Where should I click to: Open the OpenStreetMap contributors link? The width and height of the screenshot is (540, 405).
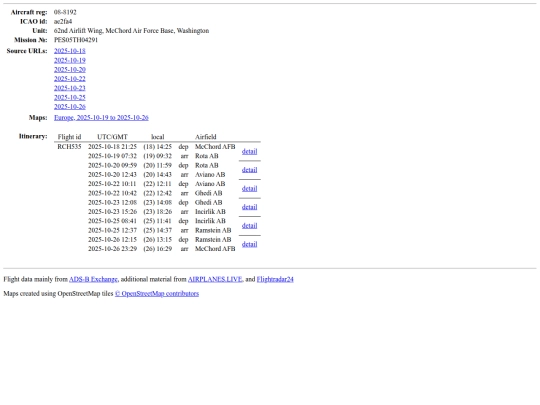point(157,294)
